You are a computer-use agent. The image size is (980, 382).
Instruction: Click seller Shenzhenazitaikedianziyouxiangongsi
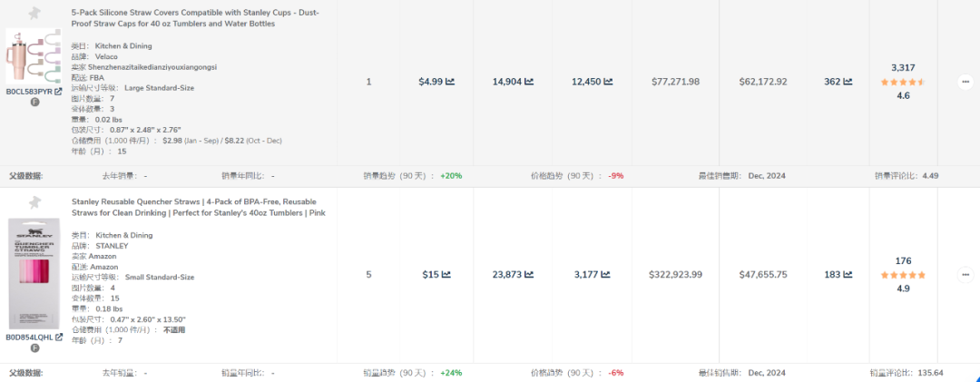[x=152, y=67]
